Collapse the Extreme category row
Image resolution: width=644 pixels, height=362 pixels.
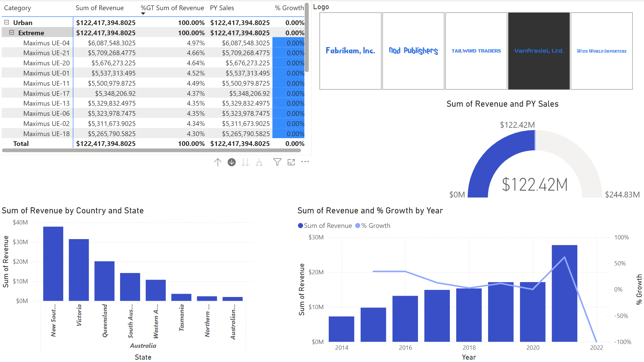coord(12,33)
